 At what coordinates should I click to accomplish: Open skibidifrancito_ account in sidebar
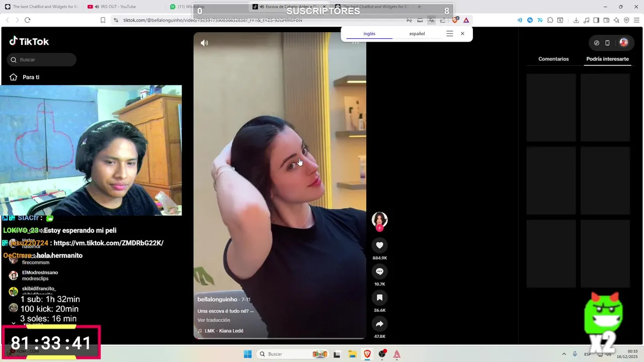(39, 291)
